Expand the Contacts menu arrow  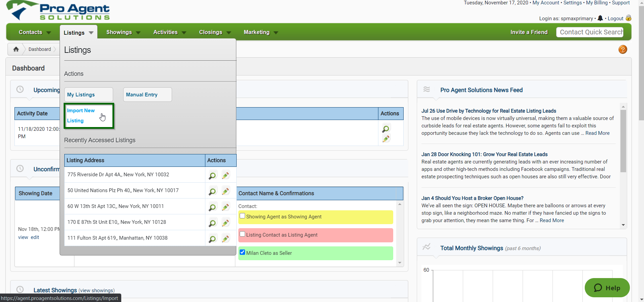(48, 33)
